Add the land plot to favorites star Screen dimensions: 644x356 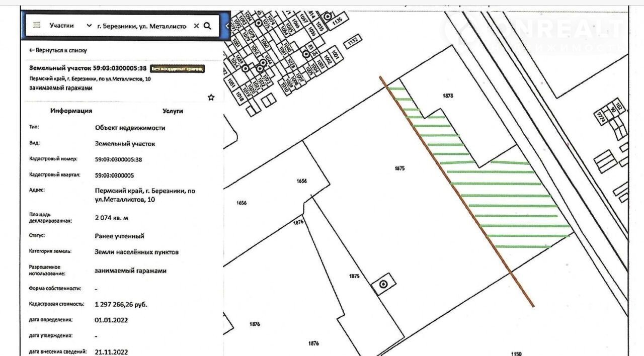(211, 97)
